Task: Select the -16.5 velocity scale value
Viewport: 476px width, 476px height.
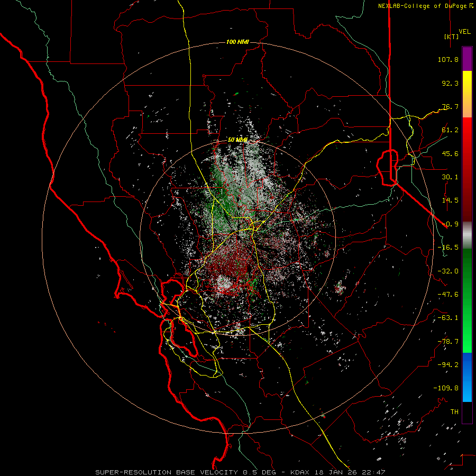Action: [448, 248]
